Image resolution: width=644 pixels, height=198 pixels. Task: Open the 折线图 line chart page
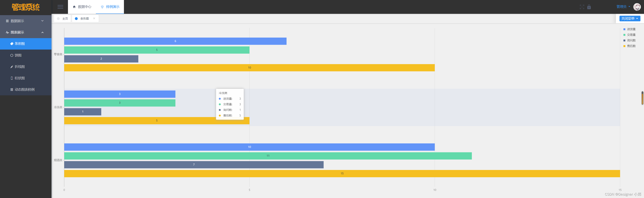(x=19, y=67)
